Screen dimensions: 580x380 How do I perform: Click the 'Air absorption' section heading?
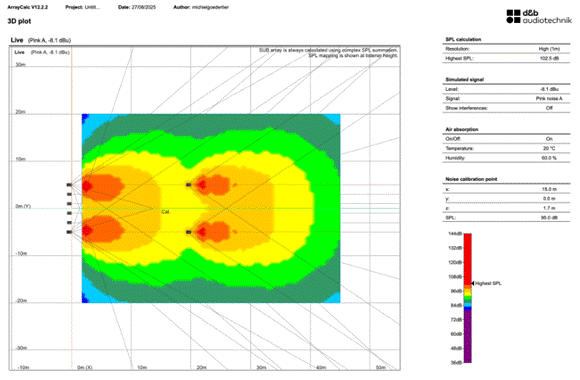coord(462,130)
